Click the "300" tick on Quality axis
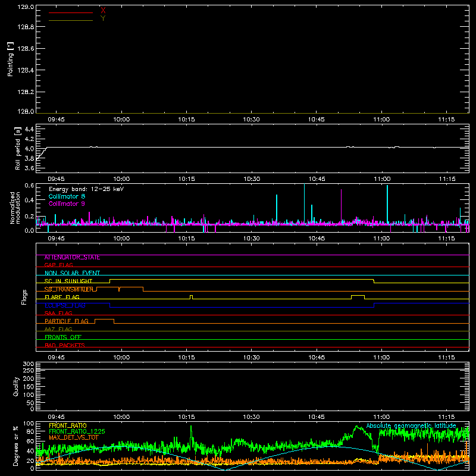The width and height of the screenshot is (476, 476). [29, 364]
